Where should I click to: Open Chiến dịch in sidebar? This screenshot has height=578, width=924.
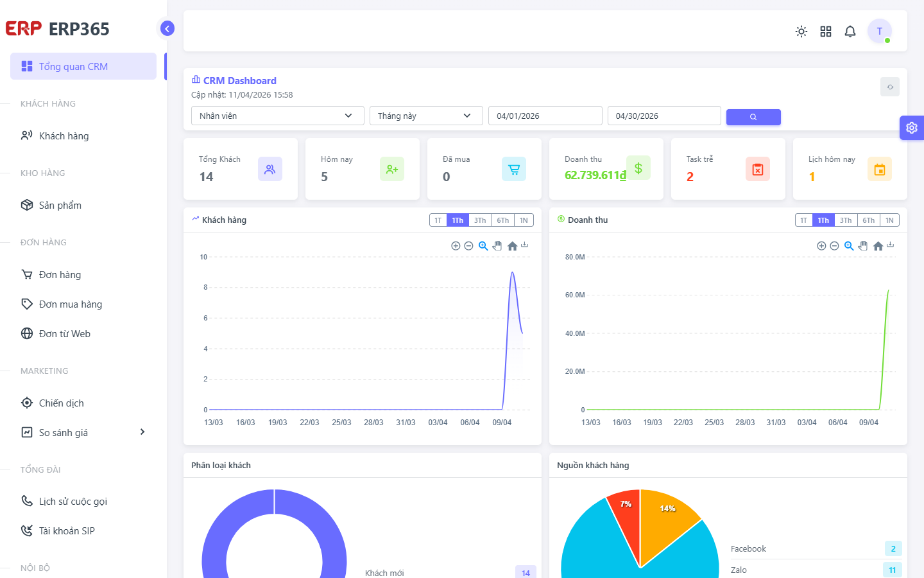(x=83, y=403)
